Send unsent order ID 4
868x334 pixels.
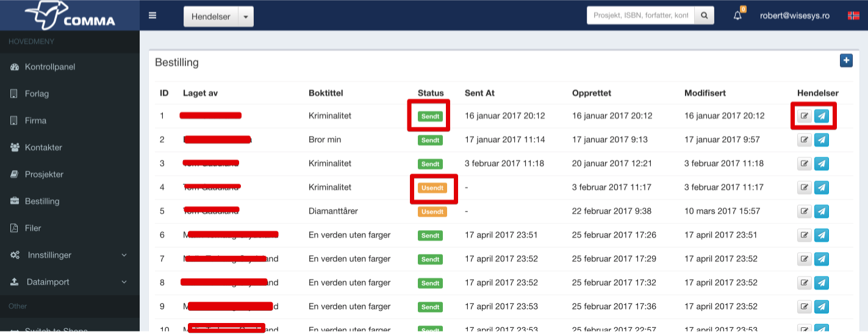coord(822,187)
